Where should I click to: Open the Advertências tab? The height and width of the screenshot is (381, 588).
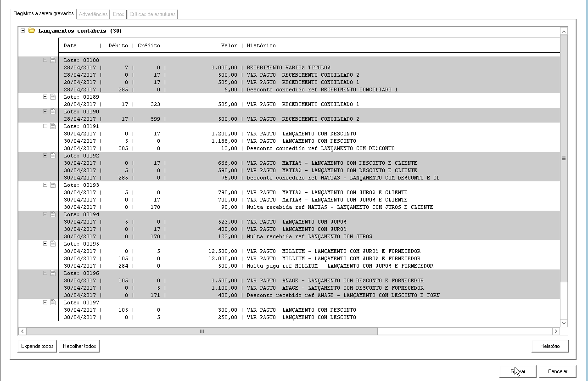(x=93, y=14)
